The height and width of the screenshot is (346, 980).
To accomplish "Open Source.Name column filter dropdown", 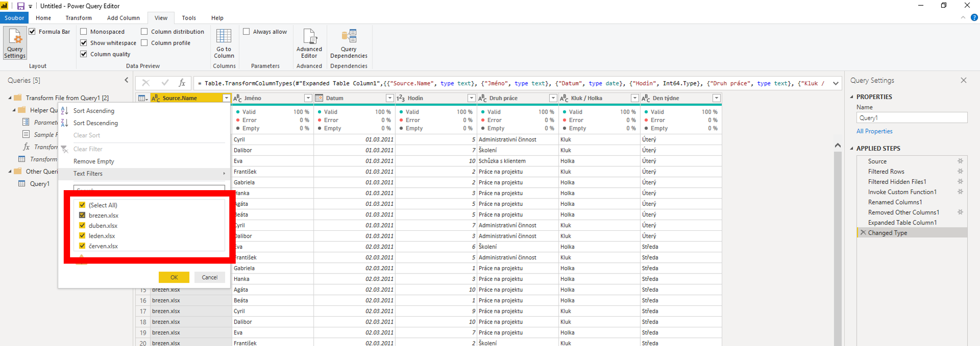I will pos(226,98).
